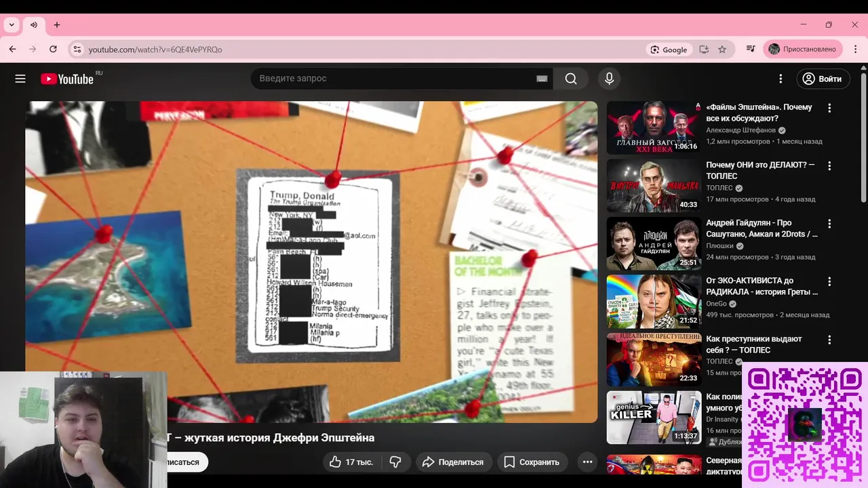The width and height of the screenshot is (868, 488).
Task: Select the tab with speaker icon
Action: click(34, 25)
